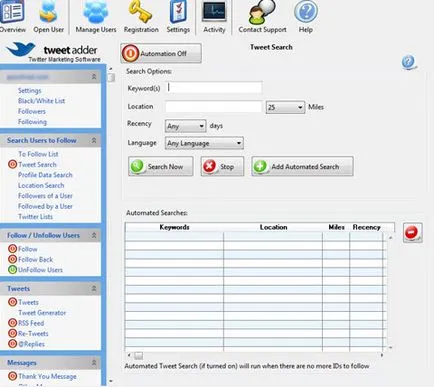434x387 pixels.
Task: Click the Registration key icon
Action: [x=141, y=12]
